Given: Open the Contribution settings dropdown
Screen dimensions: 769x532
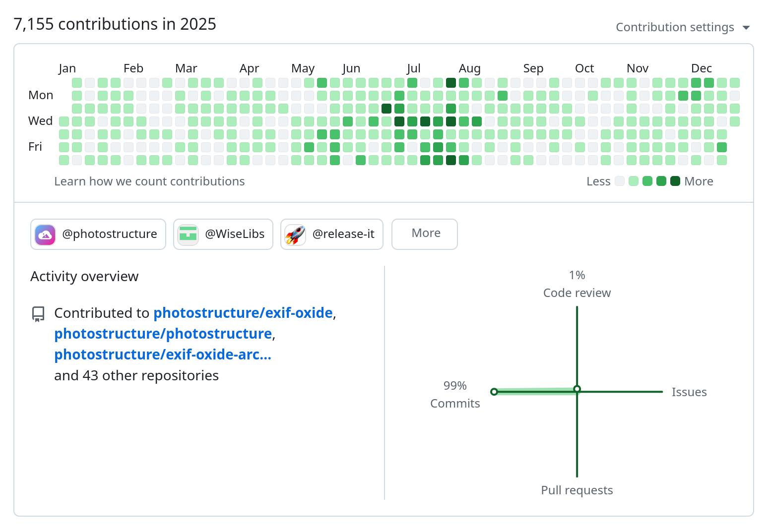Looking at the screenshot, I should [683, 27].
